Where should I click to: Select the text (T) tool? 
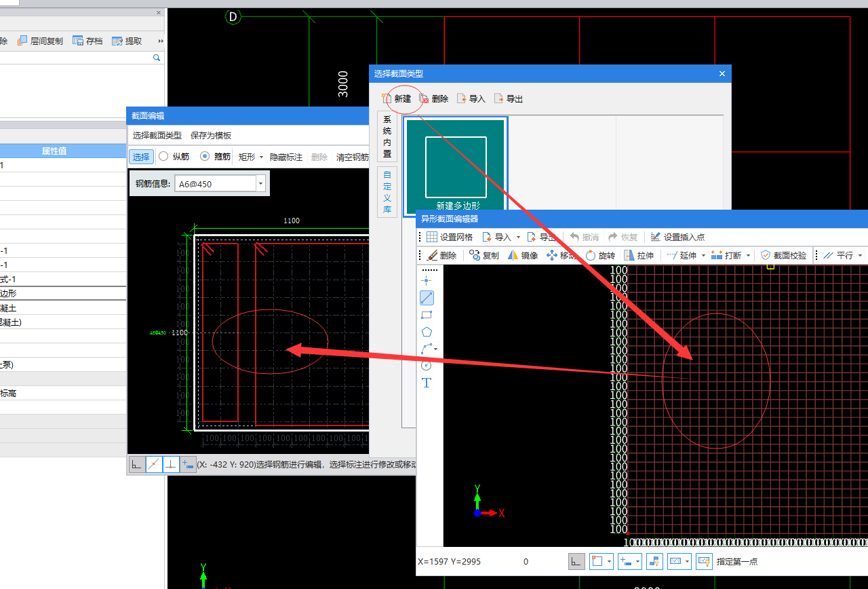coord(427,383)
